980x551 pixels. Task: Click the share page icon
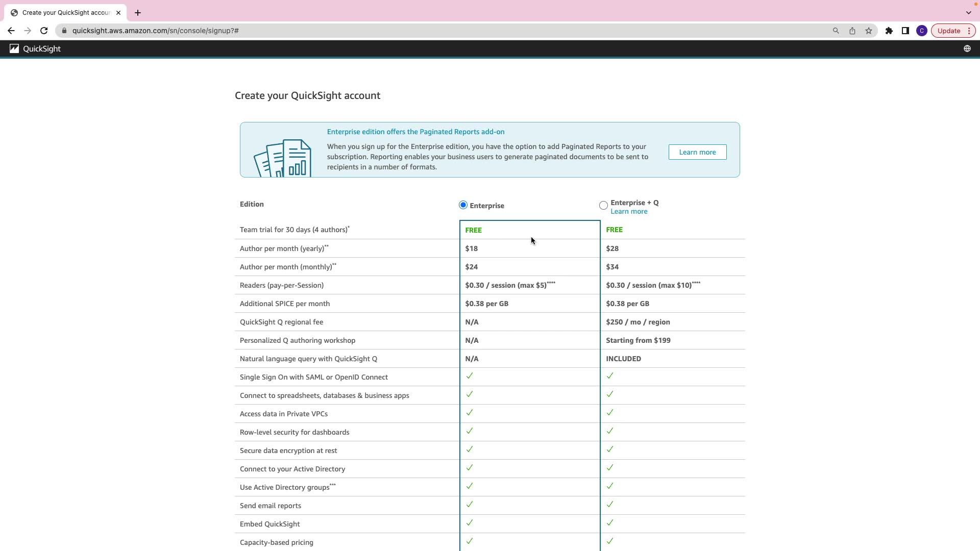tap(852, 31)
